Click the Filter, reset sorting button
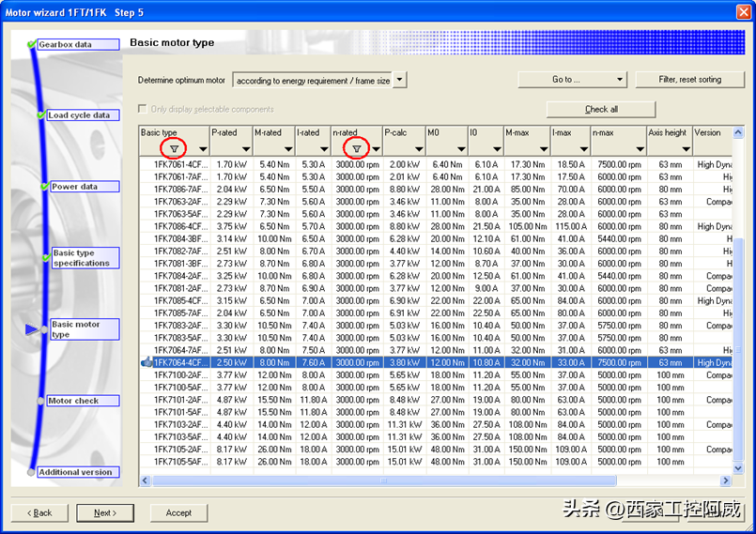 click(x=689, y=80)
